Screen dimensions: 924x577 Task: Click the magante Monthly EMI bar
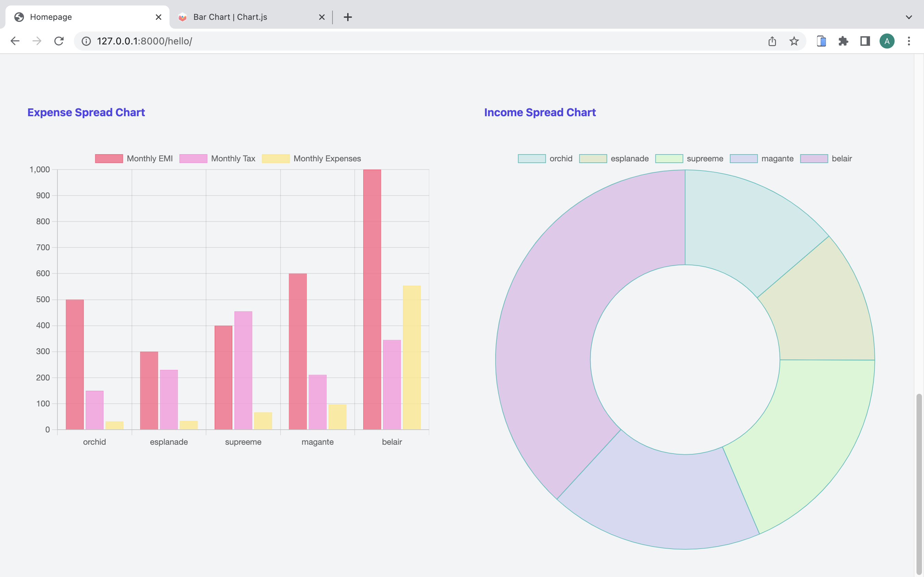point(298,351)
